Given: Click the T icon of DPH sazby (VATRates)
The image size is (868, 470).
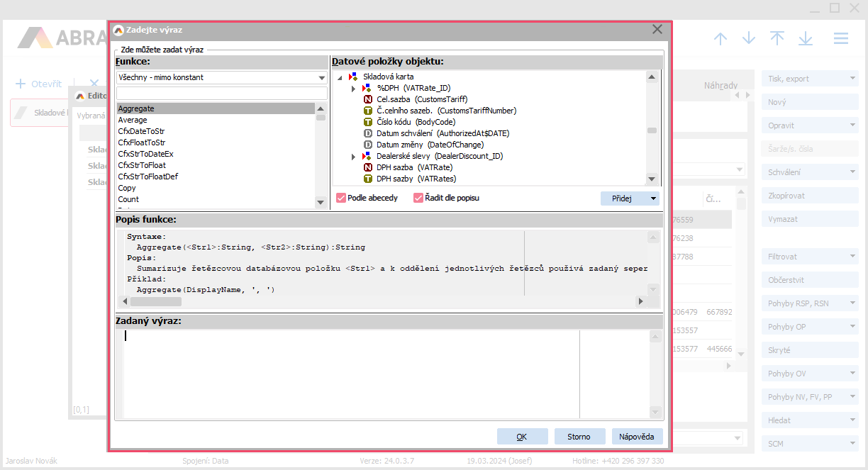Looking at the screenshot, I should 367,179.
